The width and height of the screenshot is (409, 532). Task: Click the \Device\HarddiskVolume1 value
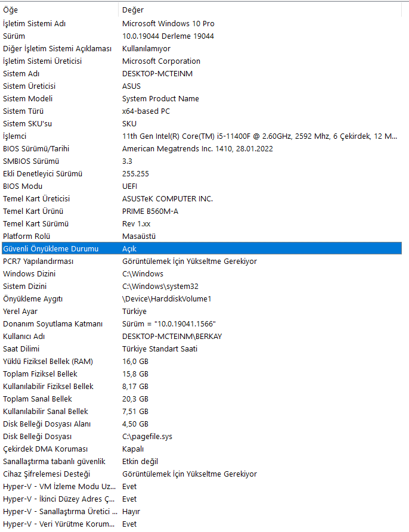point(167,299)
